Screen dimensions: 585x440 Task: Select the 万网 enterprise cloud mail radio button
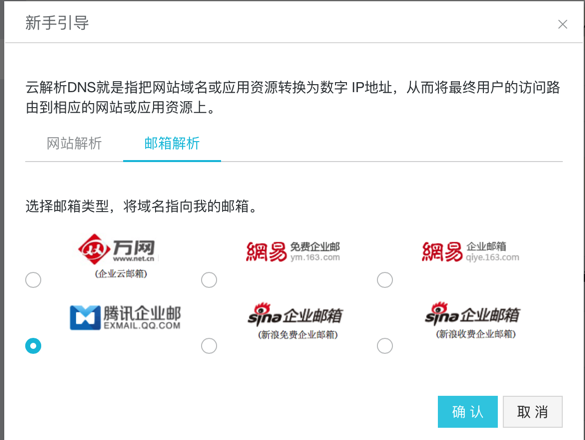[33, 280]
